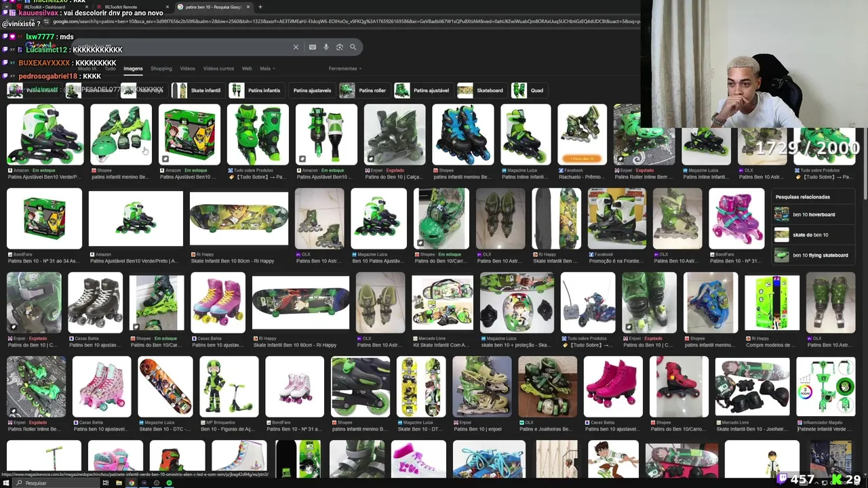Open the Windows Start menu
868x488 pixels.
(5, 483)
